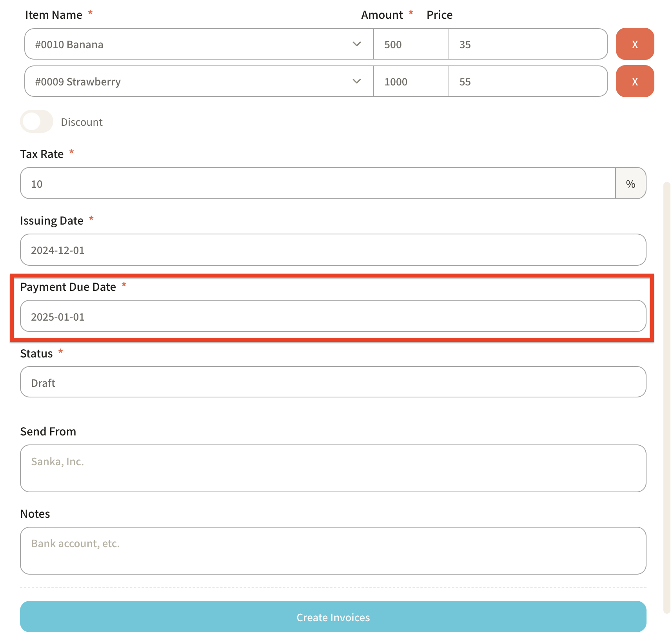Click the Send From text area
Image resolution: width=672 pixels, height=633 pixels.
click(332, 468)
